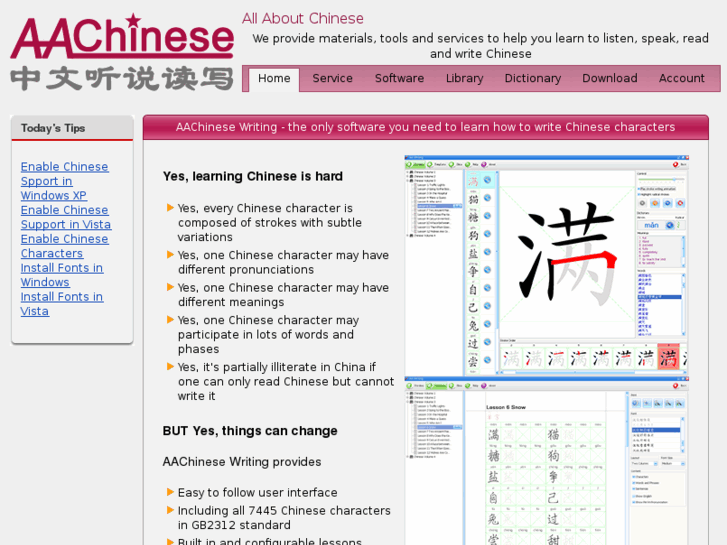Open the Home tab

pyautogui.click(x=274, y=79)
